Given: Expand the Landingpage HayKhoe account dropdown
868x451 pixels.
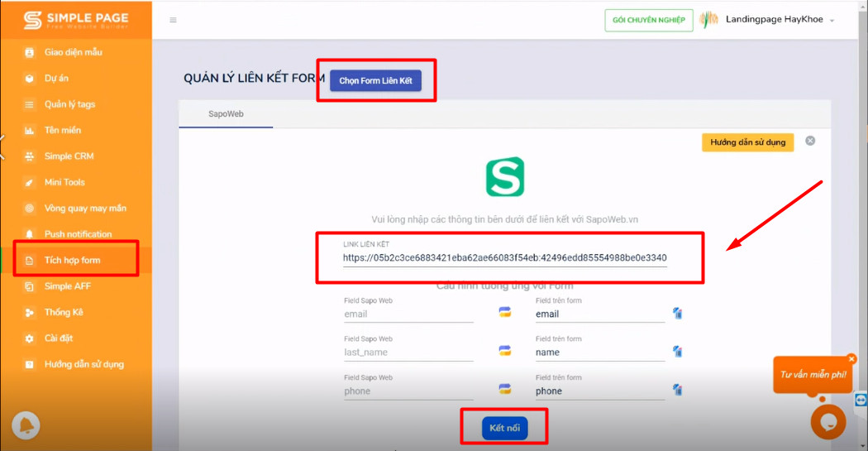Looking at the screenshot, I should click(x=832, y=21).
